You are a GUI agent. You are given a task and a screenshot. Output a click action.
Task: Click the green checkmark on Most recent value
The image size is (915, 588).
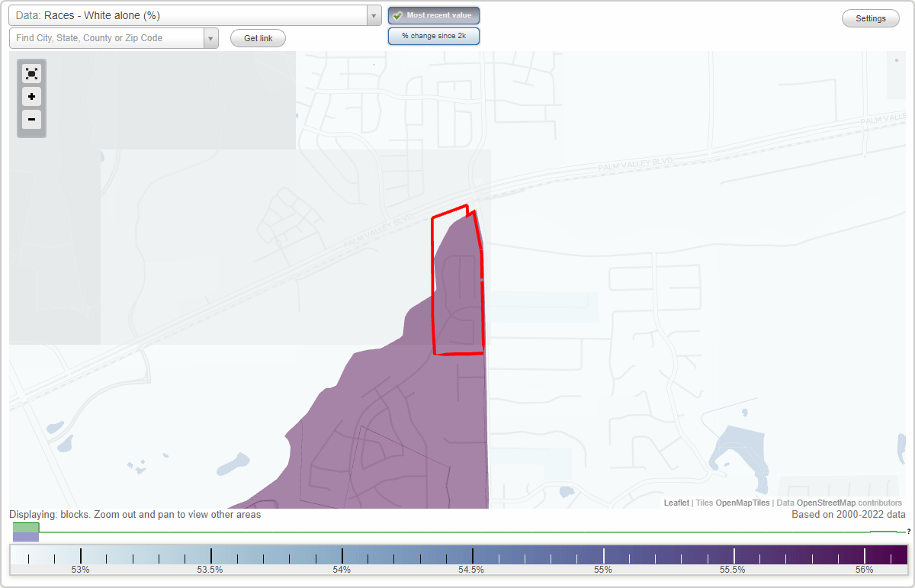click(397, 15)
